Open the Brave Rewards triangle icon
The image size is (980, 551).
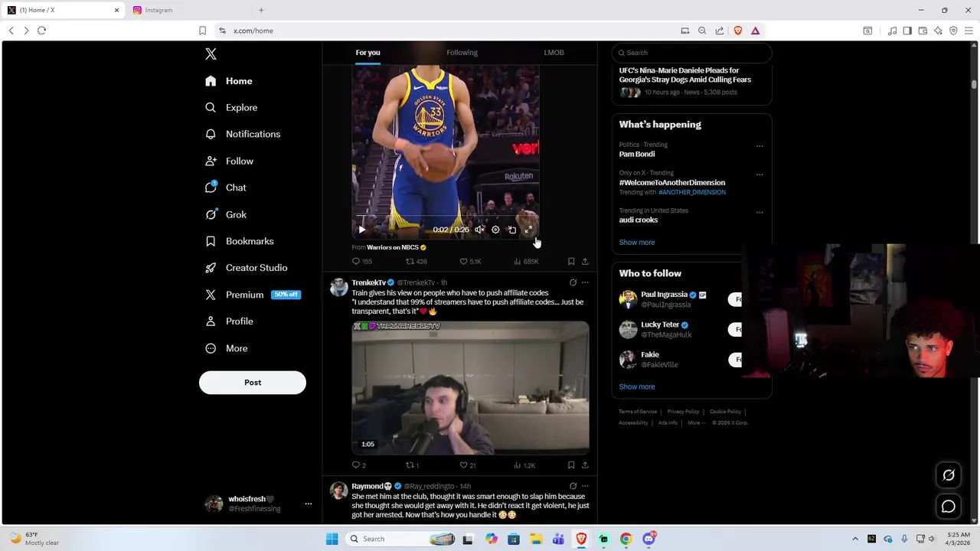(x=755, y=31)
